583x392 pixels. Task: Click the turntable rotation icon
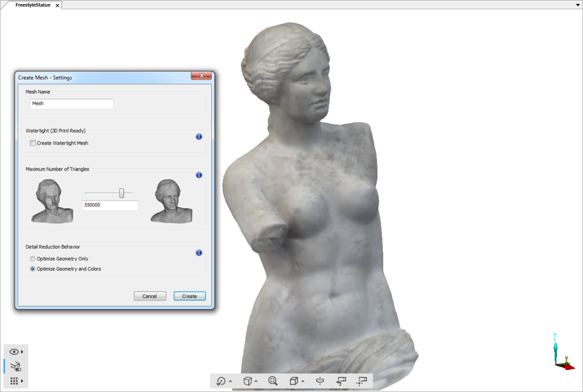pyautogui.click(x=321, y=381)
